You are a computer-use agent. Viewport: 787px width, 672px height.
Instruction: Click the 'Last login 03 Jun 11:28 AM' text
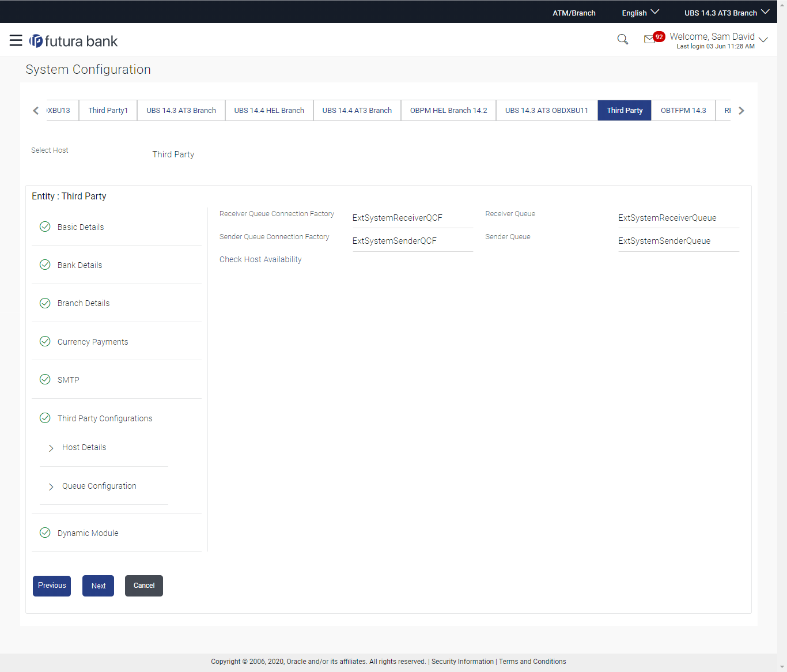(716, 46)
